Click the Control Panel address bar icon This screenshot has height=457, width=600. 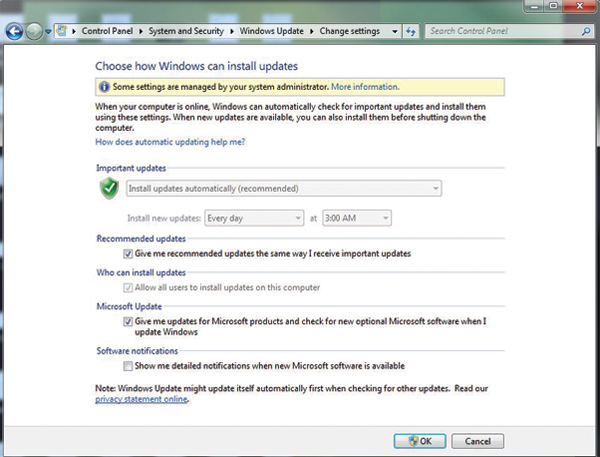62,31
